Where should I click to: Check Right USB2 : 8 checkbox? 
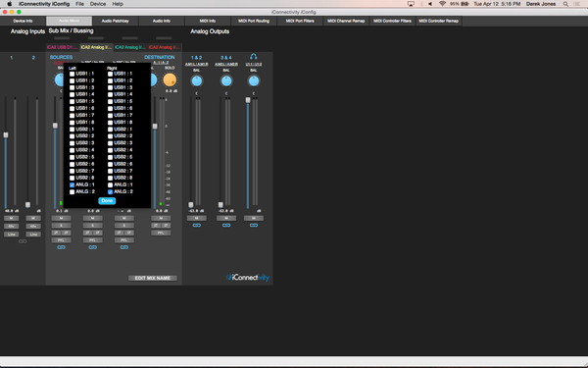tap(110, 178)
